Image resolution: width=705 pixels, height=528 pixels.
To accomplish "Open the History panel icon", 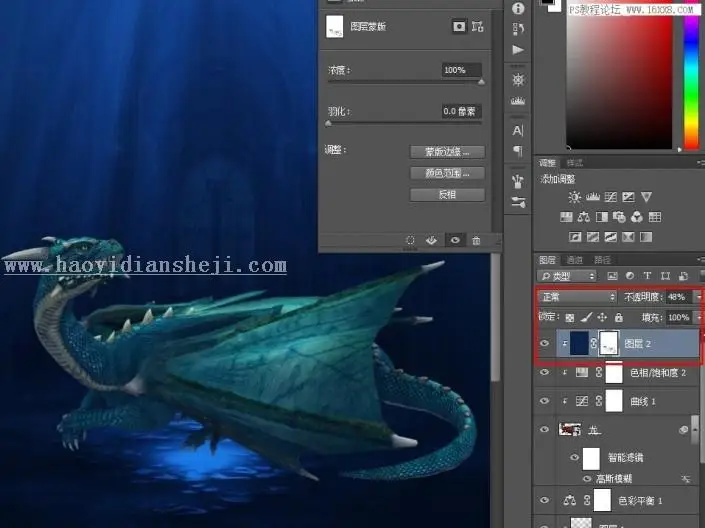I will point(518,29).
